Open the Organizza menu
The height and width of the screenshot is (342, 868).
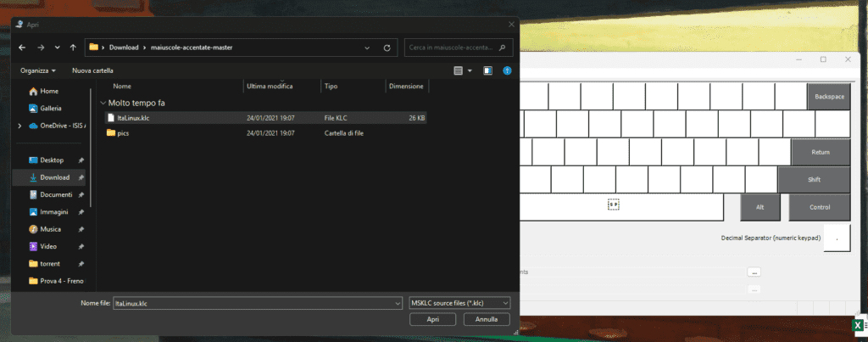39,70
